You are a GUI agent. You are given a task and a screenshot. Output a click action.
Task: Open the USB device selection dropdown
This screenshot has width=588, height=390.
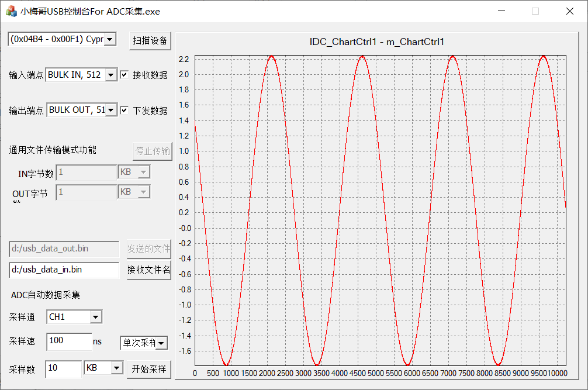110,39
